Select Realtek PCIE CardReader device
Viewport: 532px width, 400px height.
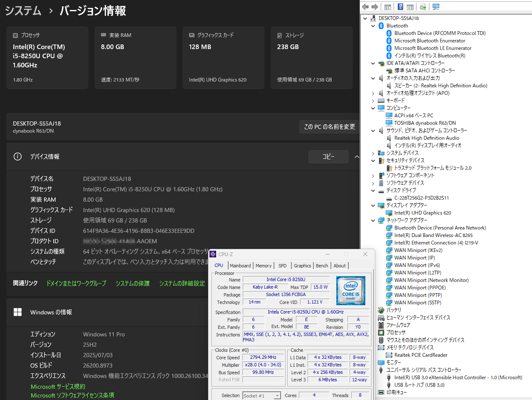(421, 355)
